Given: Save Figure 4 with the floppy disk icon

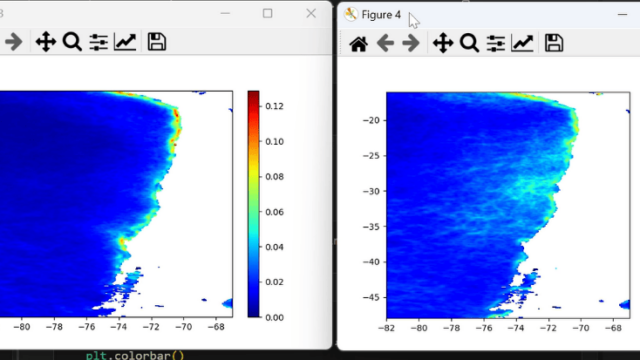Looking at the screenshot, I should pos(553,43).
